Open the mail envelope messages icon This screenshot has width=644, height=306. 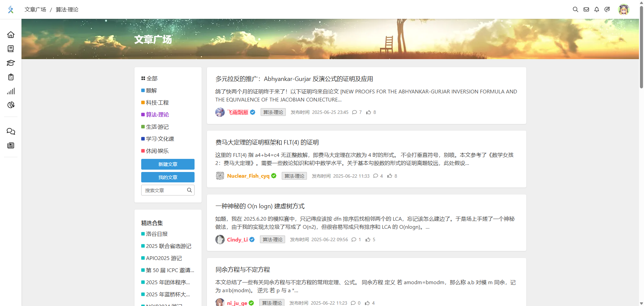click(586, 9)
